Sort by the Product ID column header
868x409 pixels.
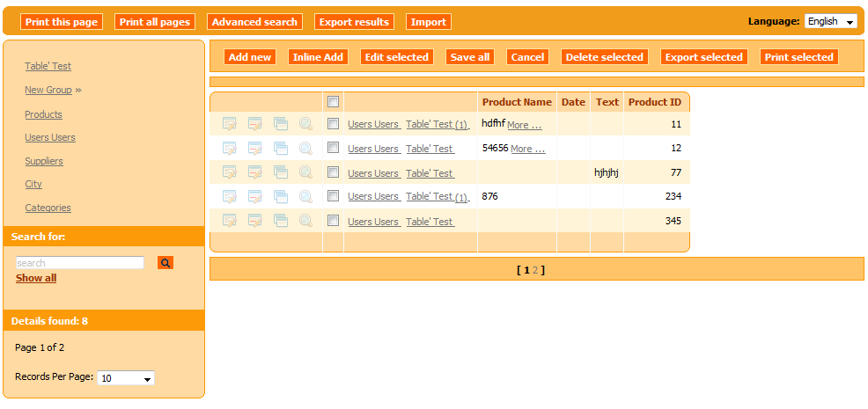pyautogui.click(x=655, y=102)
